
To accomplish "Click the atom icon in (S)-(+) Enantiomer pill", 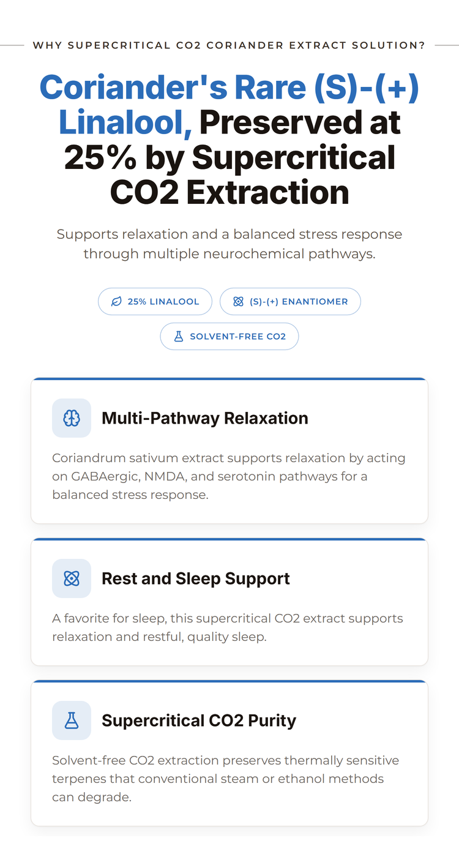I will [x=239, y=302].
